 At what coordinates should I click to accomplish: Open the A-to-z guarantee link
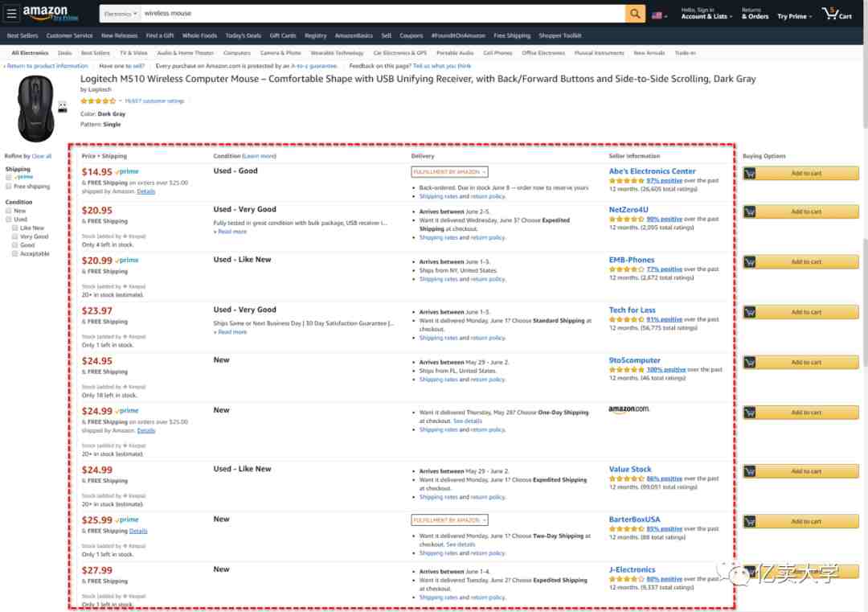[x=314, y=66]
